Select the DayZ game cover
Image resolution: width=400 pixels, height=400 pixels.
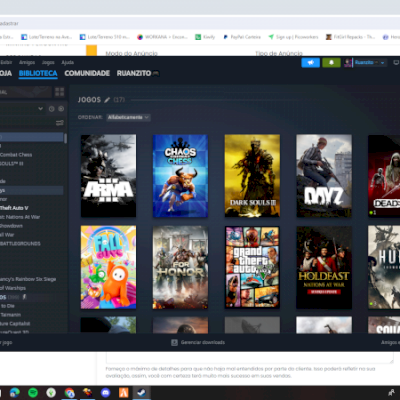coord(324,176)
